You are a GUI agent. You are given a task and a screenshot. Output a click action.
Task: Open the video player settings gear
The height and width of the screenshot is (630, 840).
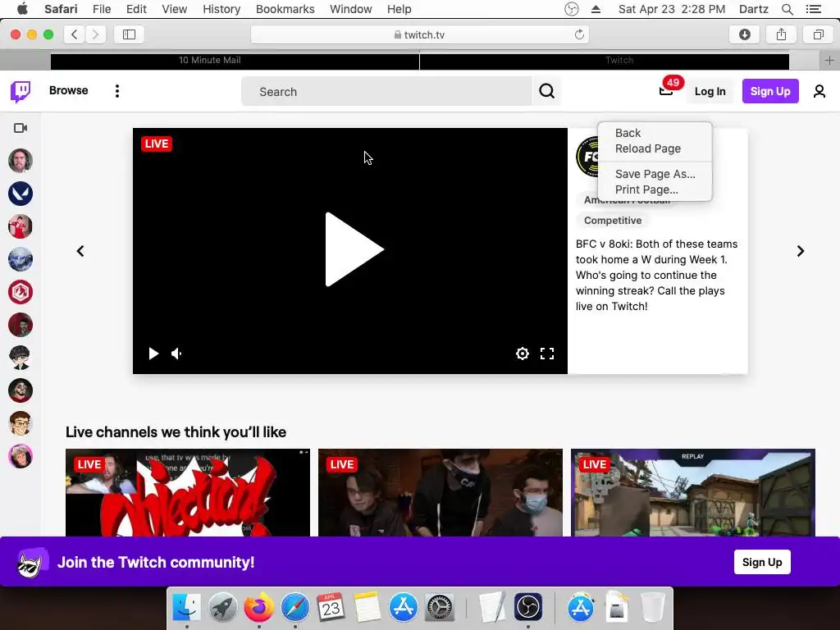click(x=523, y=354)
